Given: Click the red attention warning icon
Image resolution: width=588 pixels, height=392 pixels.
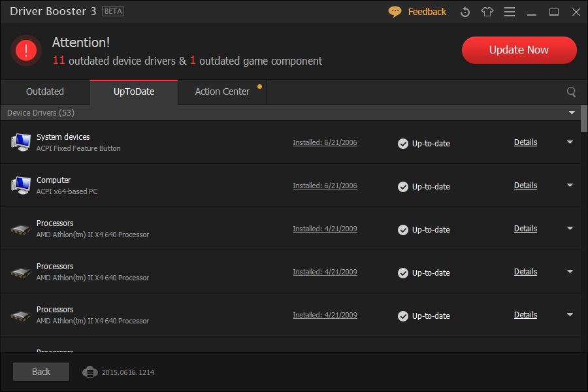Looking at the screenshot, I should point(27,50).
